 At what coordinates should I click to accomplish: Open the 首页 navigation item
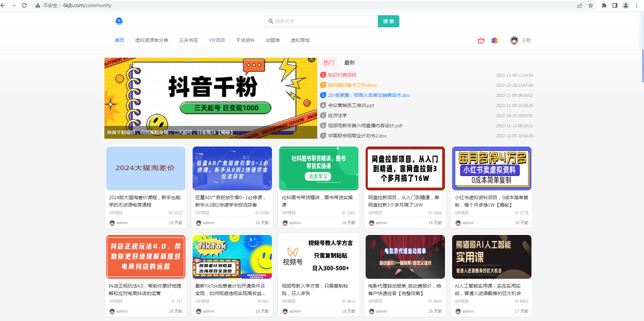[x=120, y=40]
